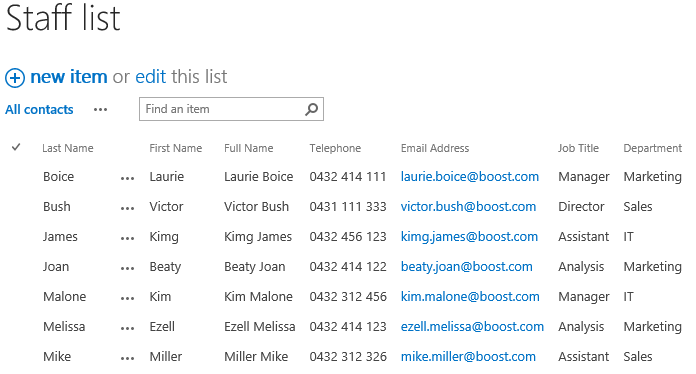The height and width of the screenshot is (374, 696).
Task: Open laurie.boice@boost.com email link
Action: click(470, 177)
